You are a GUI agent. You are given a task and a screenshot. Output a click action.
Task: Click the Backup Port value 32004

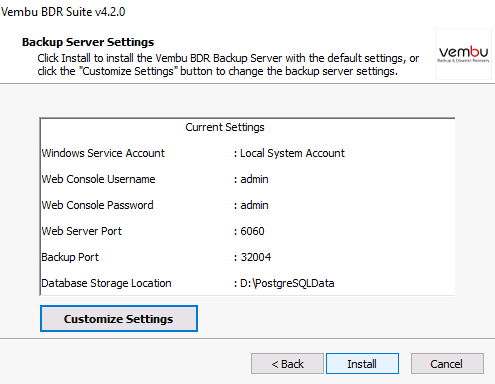click(x=256, y=257)
